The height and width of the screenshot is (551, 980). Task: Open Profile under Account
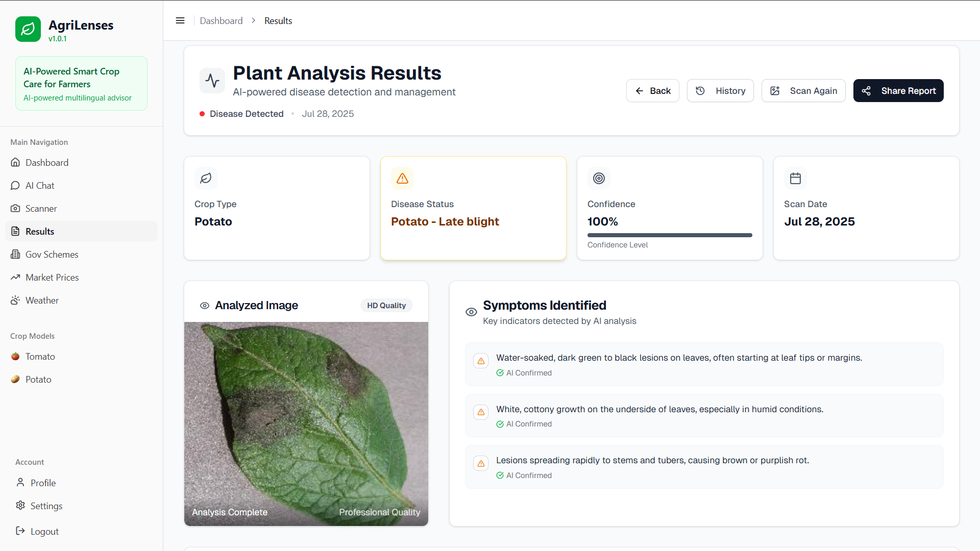[82, 483]
